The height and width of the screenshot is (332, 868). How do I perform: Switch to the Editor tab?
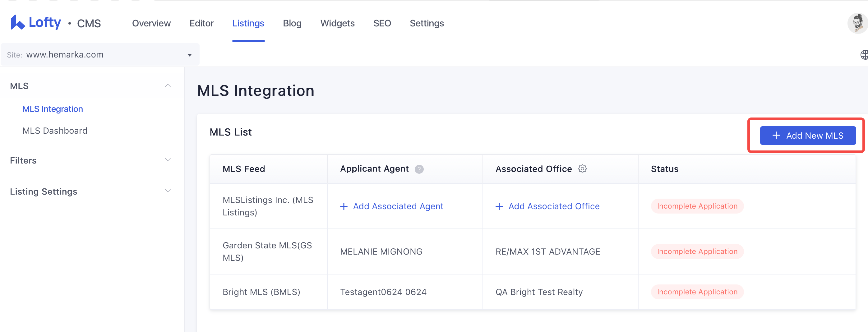click(201, 23)
